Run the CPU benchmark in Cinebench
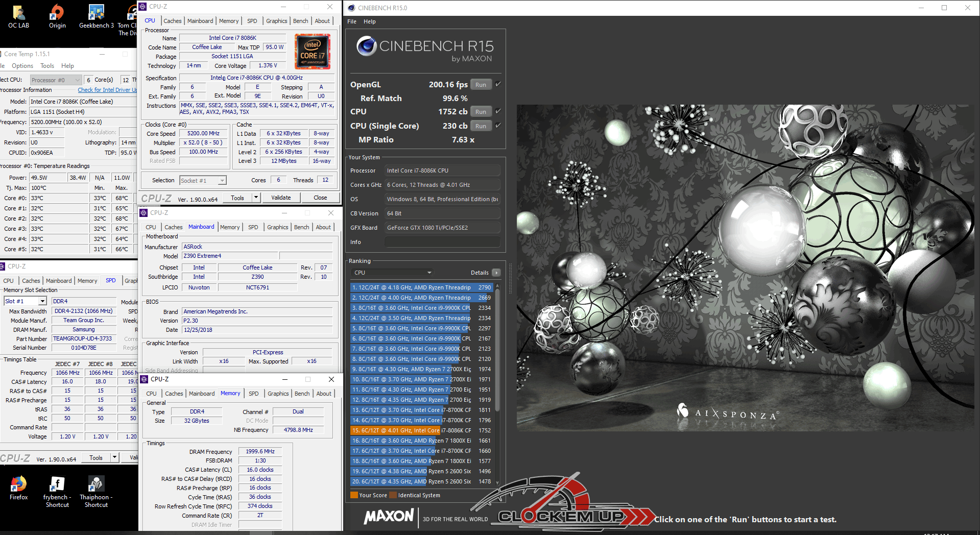The width and height of the screenshot is (980, 535). coord(481,112)
